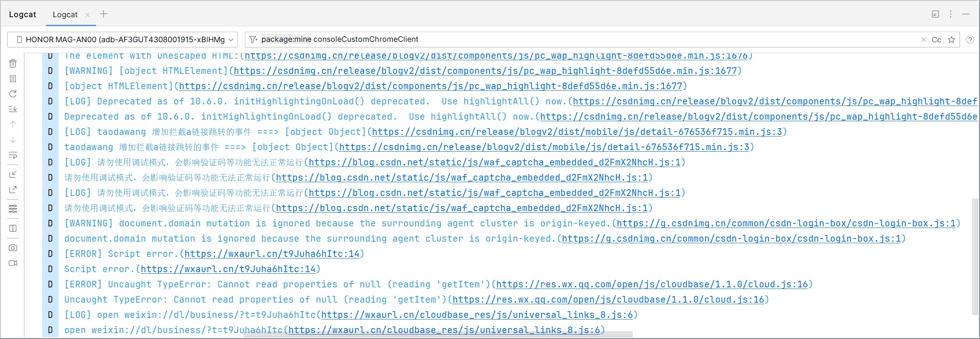980x339 pixels.
Task: Open the HONOR MAG-AN00 device dropdown
Action: pos(122,39)
